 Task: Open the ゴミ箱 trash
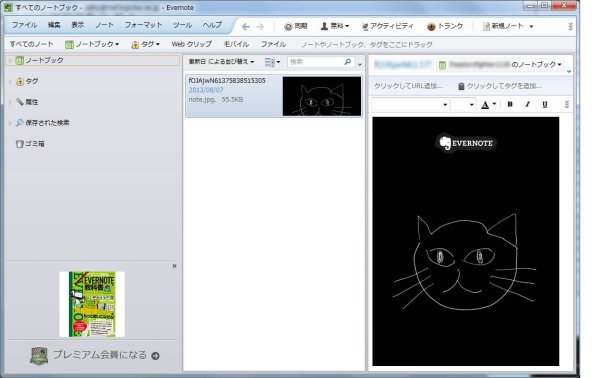(x=30, y=144)
